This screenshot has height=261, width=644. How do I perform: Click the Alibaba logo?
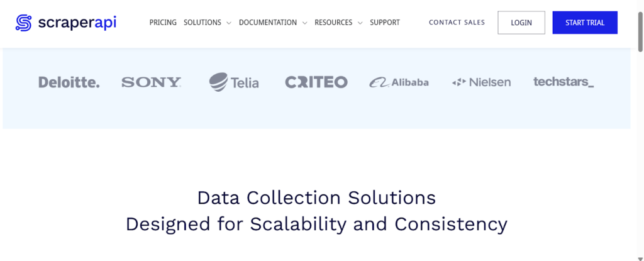[399, 82]
